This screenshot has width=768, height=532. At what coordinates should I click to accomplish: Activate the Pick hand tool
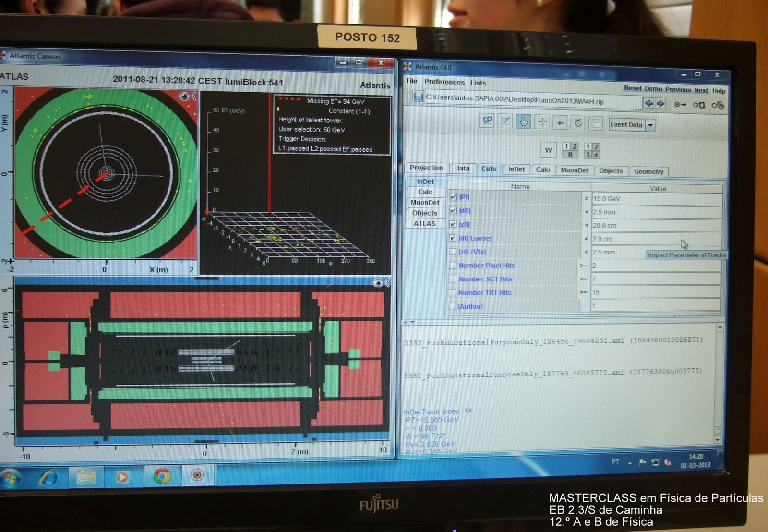tap(523, 122)
